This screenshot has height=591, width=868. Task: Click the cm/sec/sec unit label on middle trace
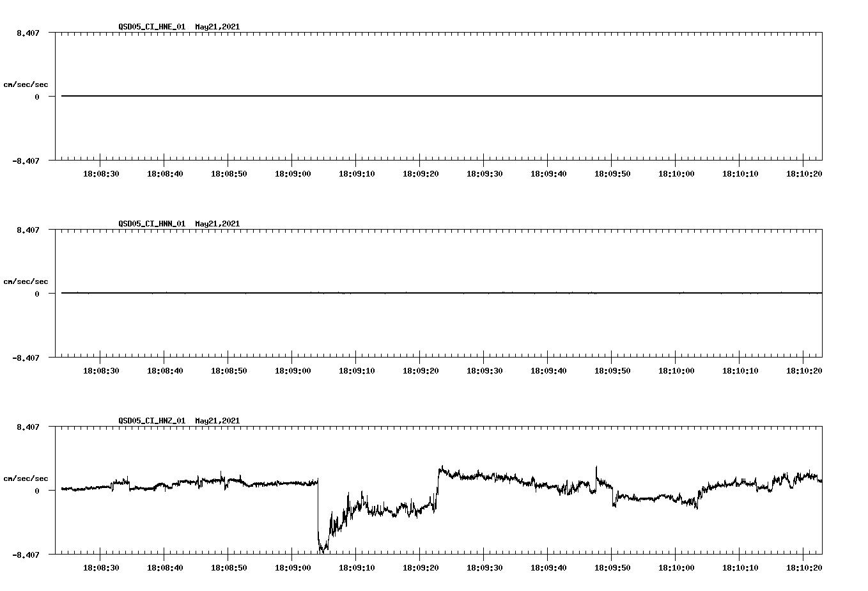tap(26, 281)
